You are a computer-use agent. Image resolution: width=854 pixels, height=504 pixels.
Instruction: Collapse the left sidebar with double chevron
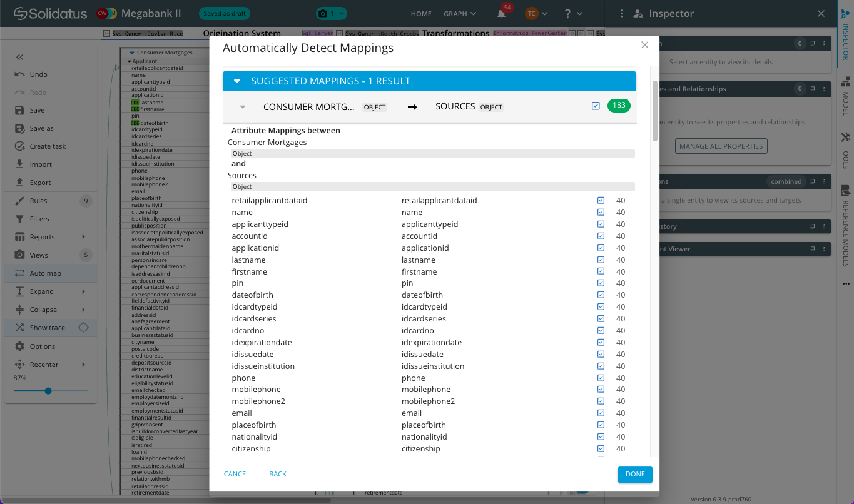[19, 57]
